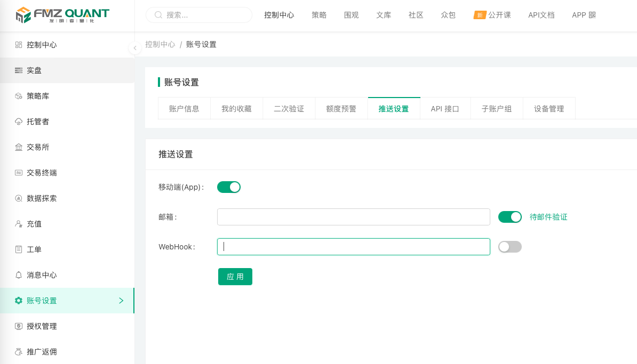
Task: Collapse the left sidebar with the chevron
Action: (135, 48)
